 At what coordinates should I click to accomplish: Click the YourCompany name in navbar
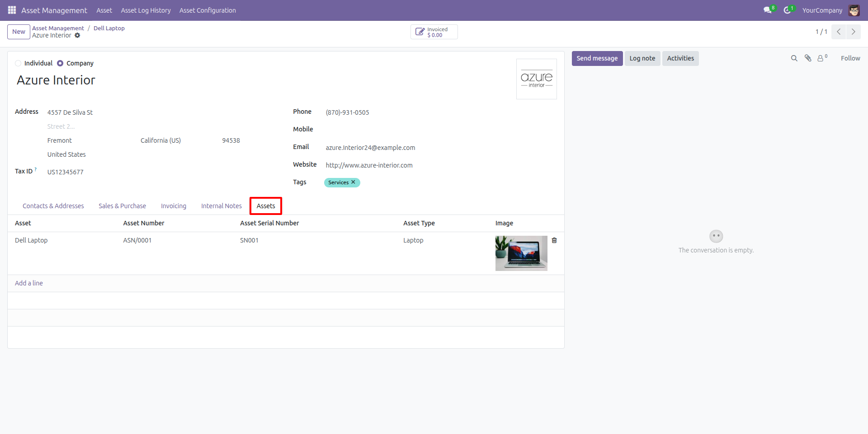822,10
